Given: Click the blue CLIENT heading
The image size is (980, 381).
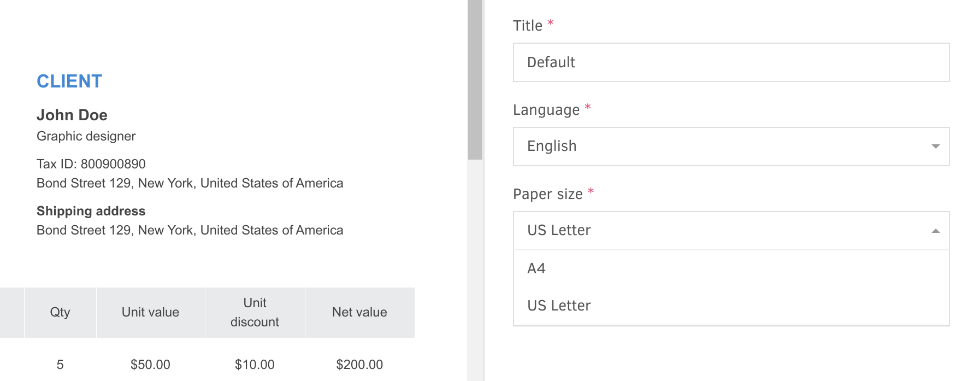Looking at the screenshot, I should coord(69,81).
